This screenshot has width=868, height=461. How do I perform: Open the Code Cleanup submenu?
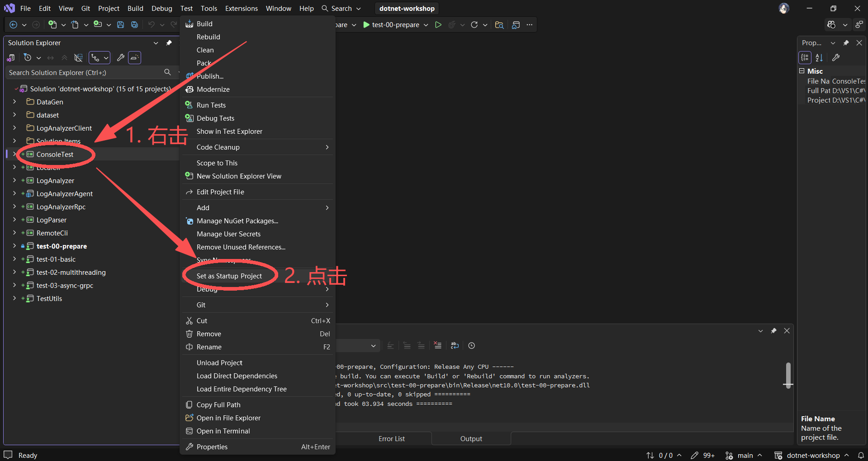258,147
